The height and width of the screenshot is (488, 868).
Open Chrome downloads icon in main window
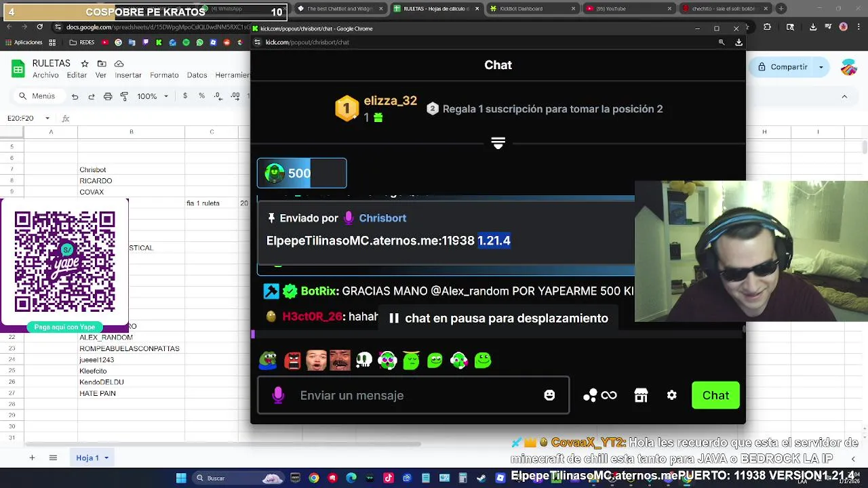tap(813, 27)
